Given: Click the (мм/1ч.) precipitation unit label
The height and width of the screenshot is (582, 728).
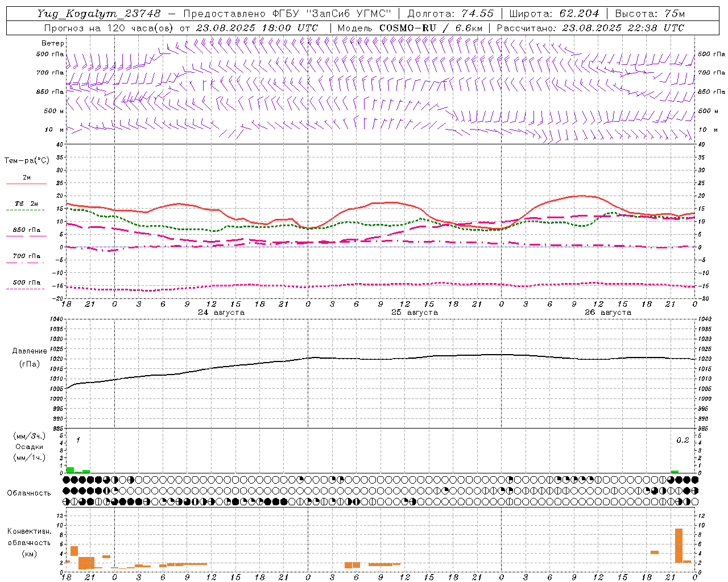Looking at the screenshot, I should coord(30,458).
